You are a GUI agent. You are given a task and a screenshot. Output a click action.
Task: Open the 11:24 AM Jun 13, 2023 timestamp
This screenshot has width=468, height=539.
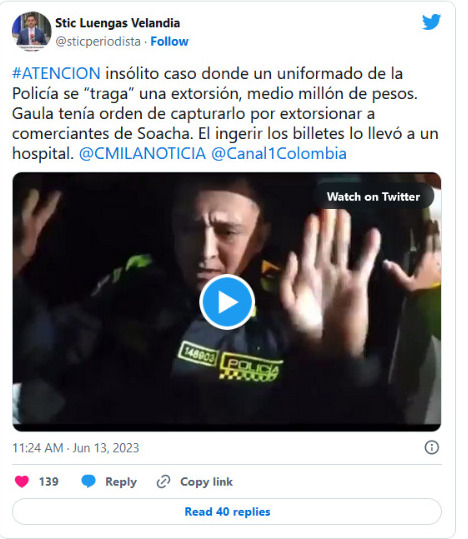[76, 448]
